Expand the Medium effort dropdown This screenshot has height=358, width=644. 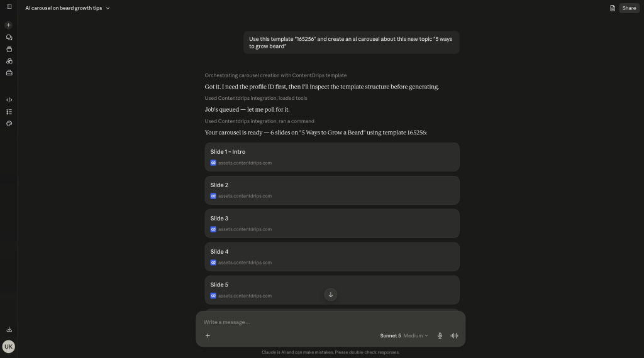tap(416, 335)
